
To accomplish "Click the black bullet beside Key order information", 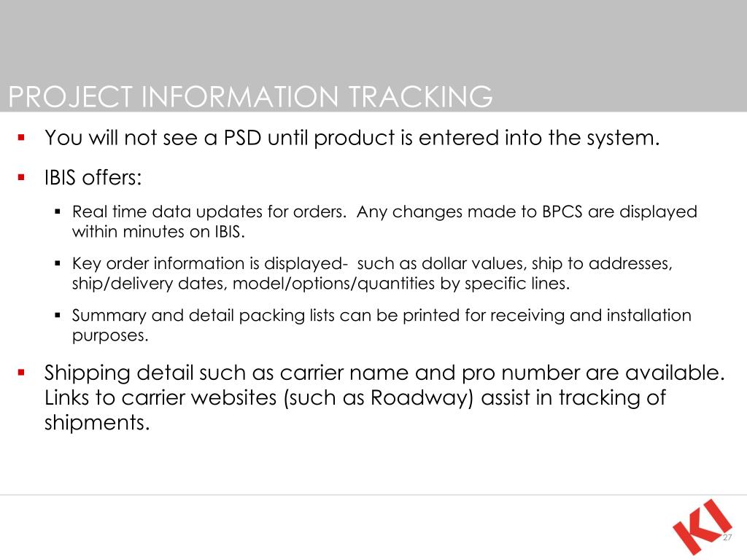I will coord(58,263).
